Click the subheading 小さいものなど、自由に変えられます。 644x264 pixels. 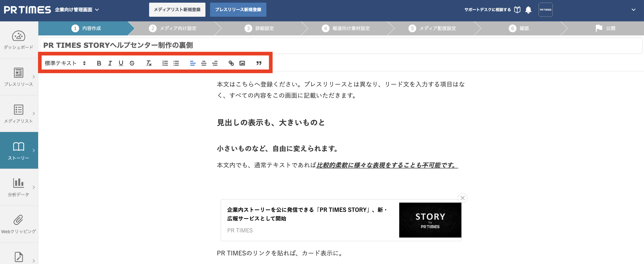pyautogui.click(x=278, y=148)
